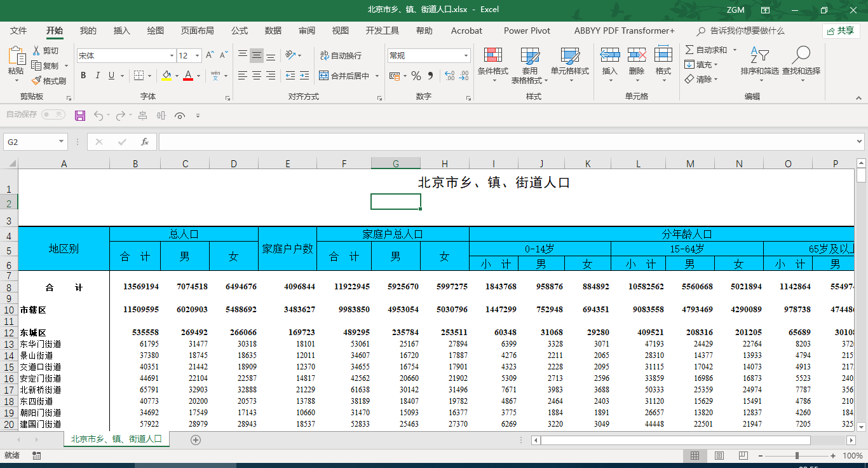868x468 pixels.
Task: Click the zoom slider handle
Action: (x=797, y=456)
